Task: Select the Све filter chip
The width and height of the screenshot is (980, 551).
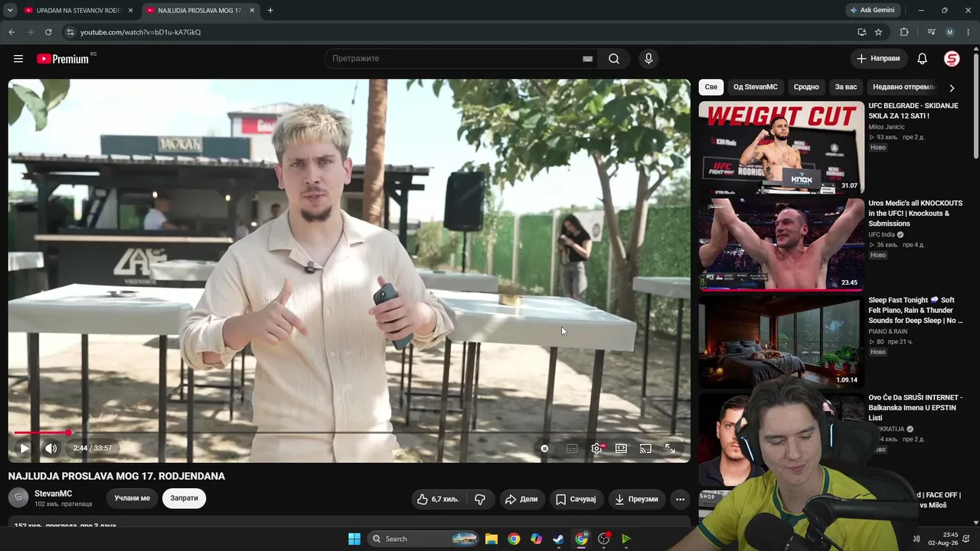Action: tap(711, 87)
